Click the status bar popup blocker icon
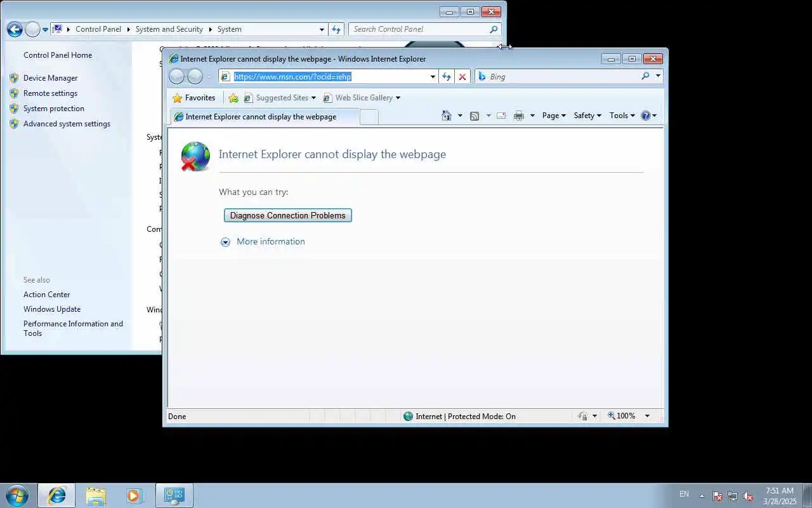The height and width of the screenshot is (508, 812). (x=583, y=416)
